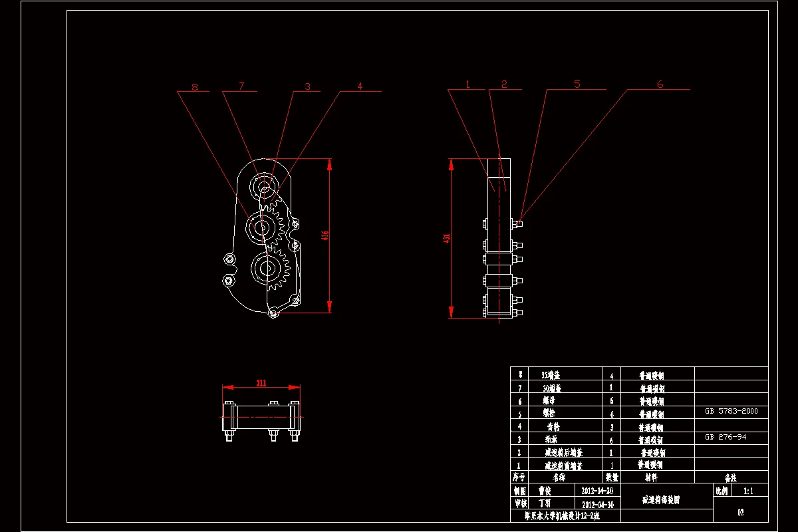Click the '轴承' part name cell
The width and height of the screenshot is (798, 532).
point(551,439)
